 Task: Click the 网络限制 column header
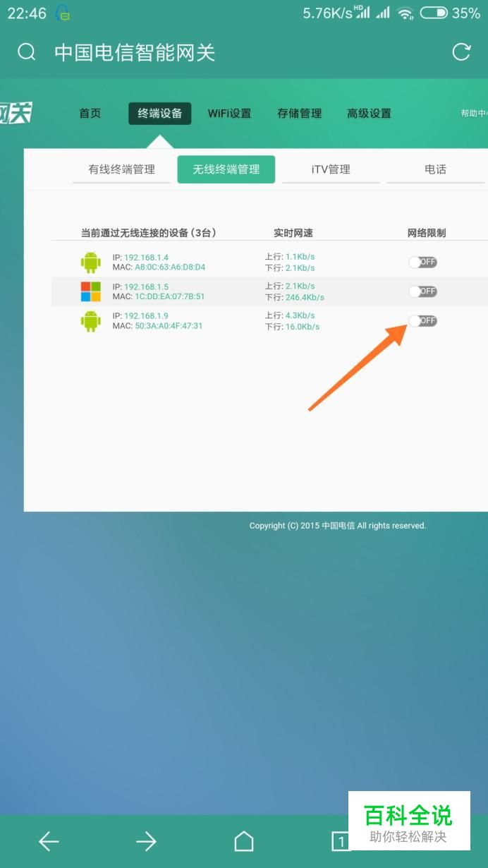(427, 233)
